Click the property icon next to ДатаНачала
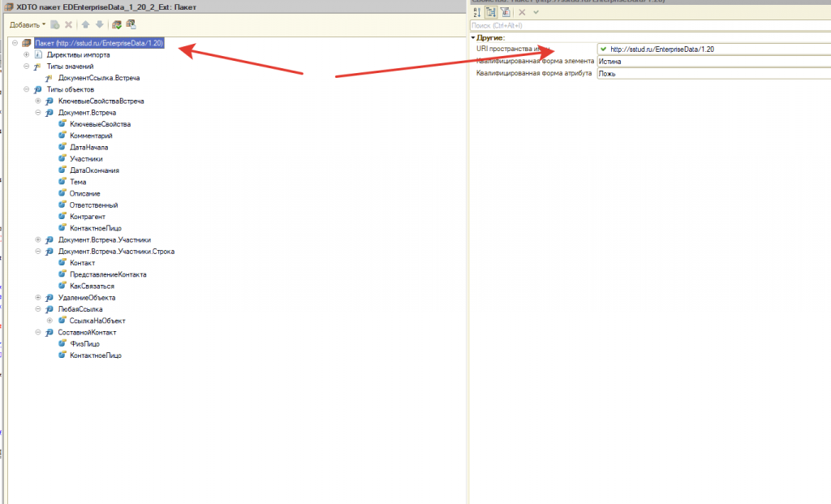831x504 pixels. pyautogui.click(x=62, y=148)
